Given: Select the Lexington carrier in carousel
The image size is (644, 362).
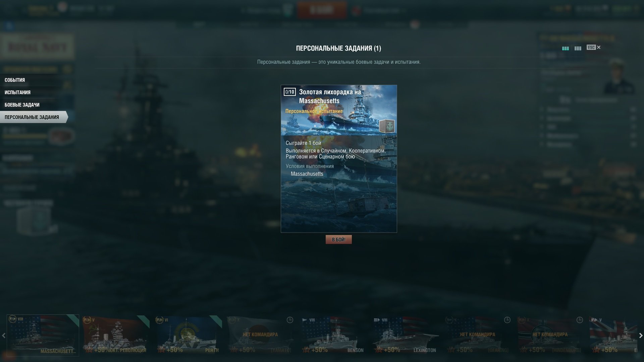Looking at the screenshot, I should [x=406, y=335].
